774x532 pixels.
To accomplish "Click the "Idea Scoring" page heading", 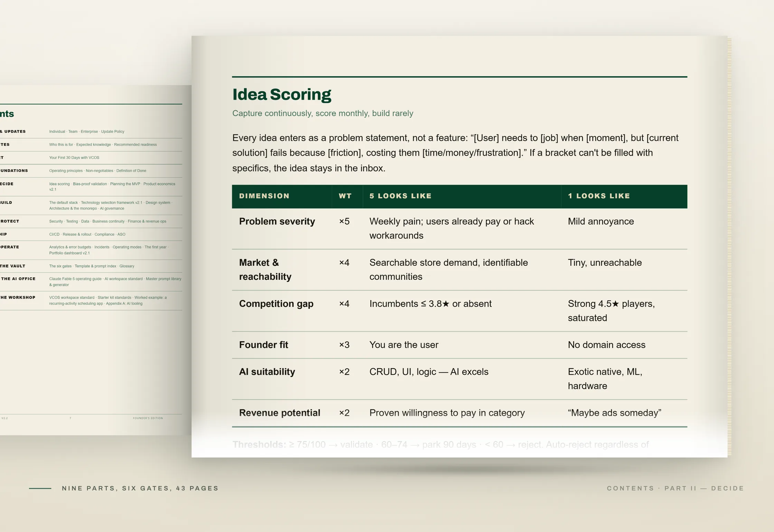I will coord(282,95).
